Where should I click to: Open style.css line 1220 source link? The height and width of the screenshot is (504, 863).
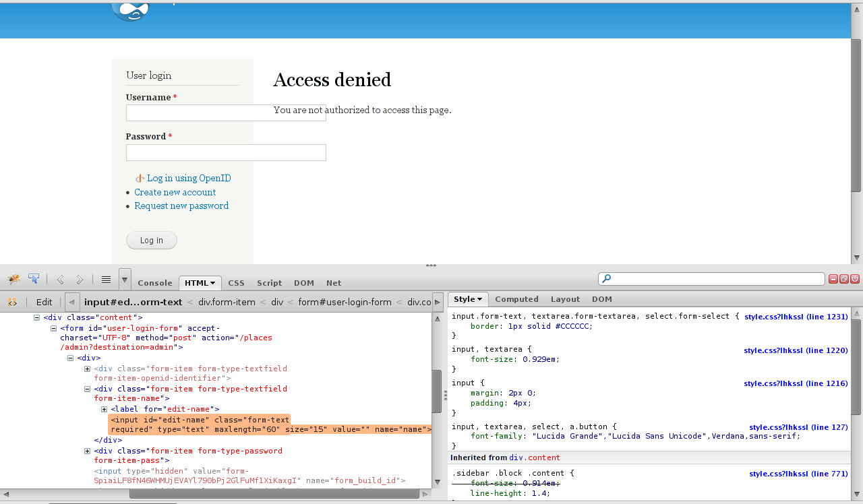tap(796, 350)
